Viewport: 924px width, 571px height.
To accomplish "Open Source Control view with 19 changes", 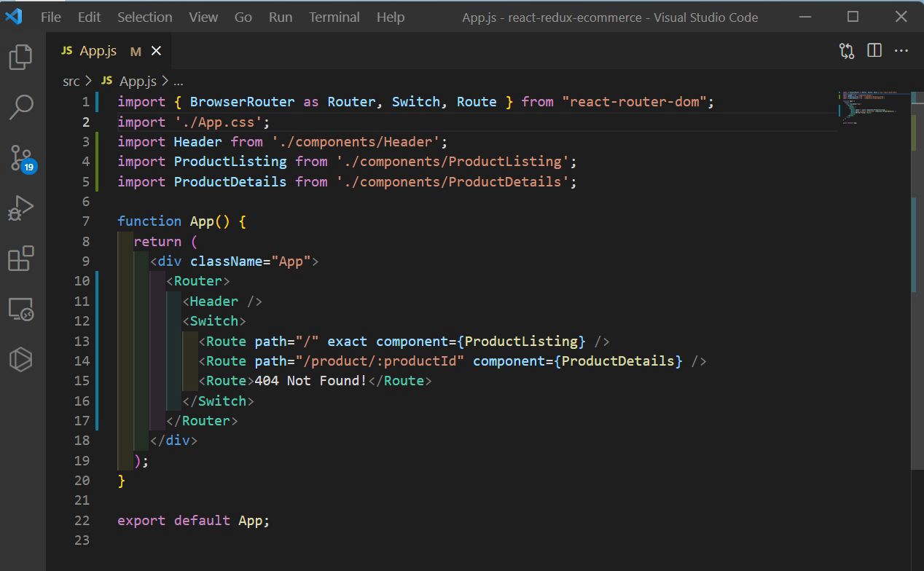I will coord(21,157).
